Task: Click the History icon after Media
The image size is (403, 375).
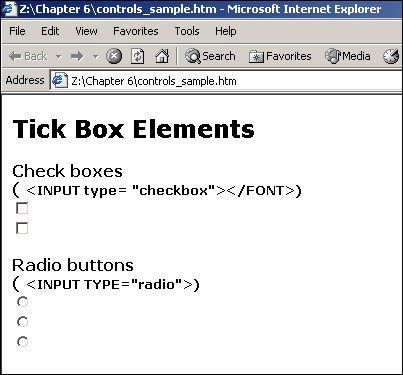Action: [391, 56]
